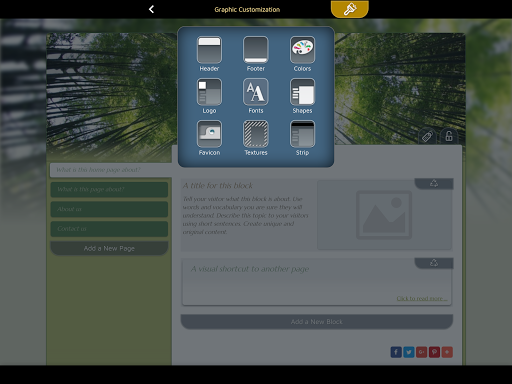Click the tag icon on header image
This screenshot has width=512, height=384.
427,136
